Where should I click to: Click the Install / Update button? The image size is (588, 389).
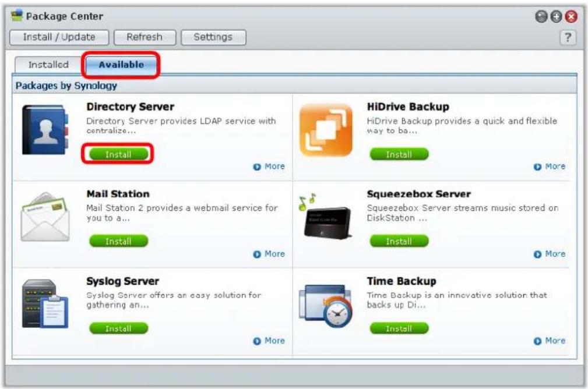(x=59, y=37)
